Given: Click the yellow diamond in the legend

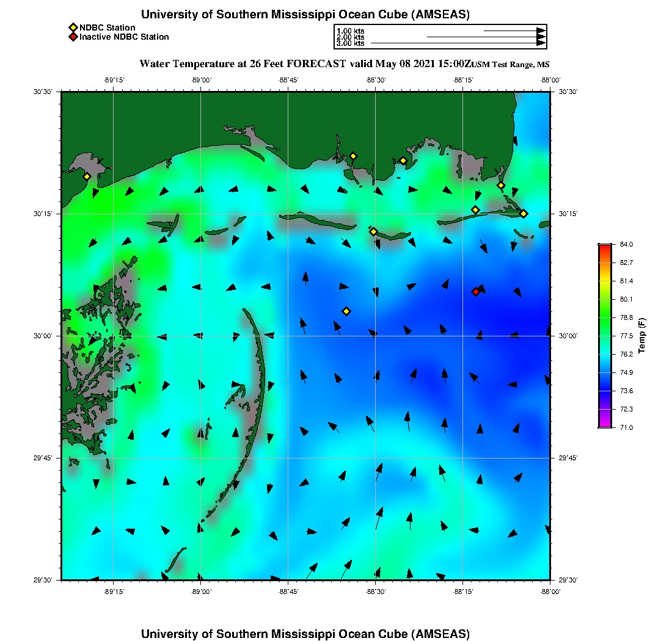Looking at the screenshot, I should point(73,27).
